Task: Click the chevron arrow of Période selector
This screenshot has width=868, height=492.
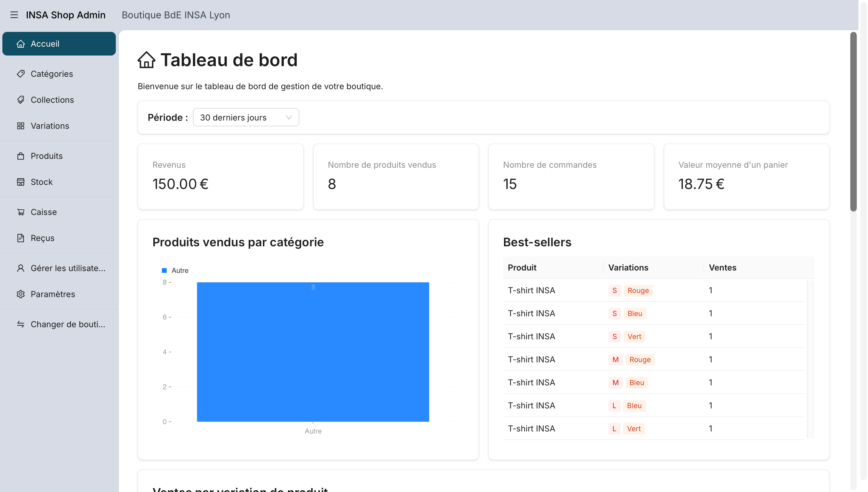Action: (289, 117)
